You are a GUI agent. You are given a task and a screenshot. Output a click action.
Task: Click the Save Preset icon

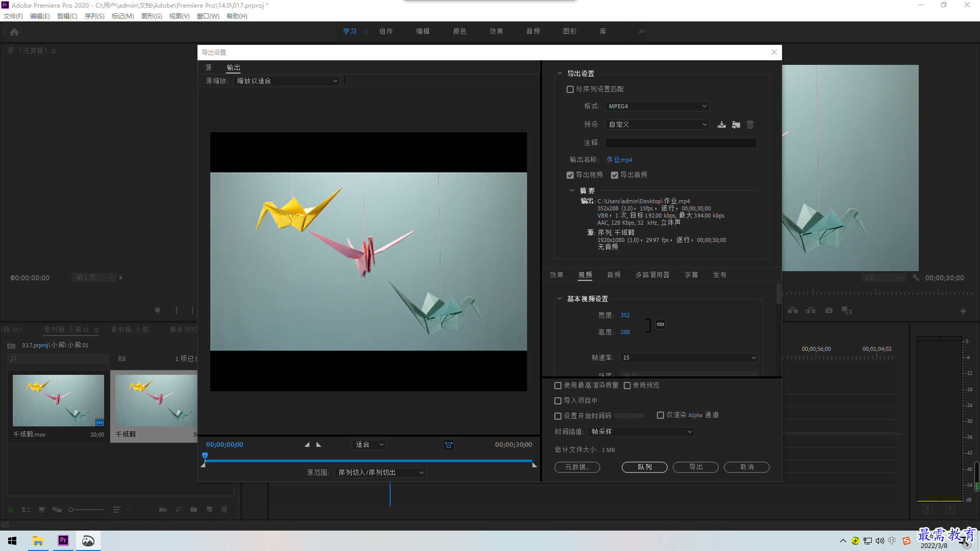coord(721,125)
